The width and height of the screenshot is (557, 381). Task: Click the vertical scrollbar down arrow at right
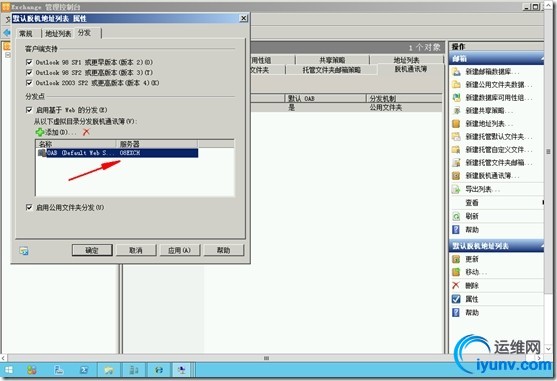(548, 349)
